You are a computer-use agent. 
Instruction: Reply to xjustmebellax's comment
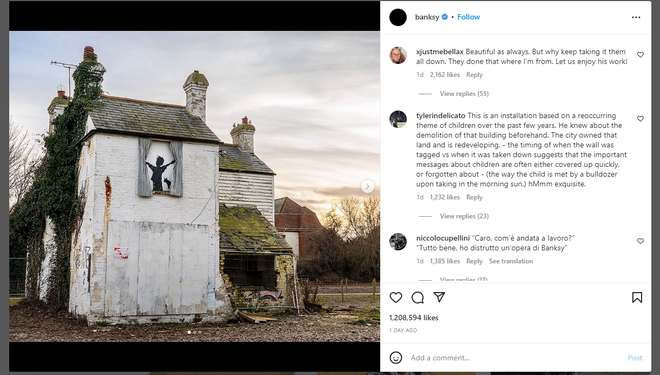click(474, 75)
